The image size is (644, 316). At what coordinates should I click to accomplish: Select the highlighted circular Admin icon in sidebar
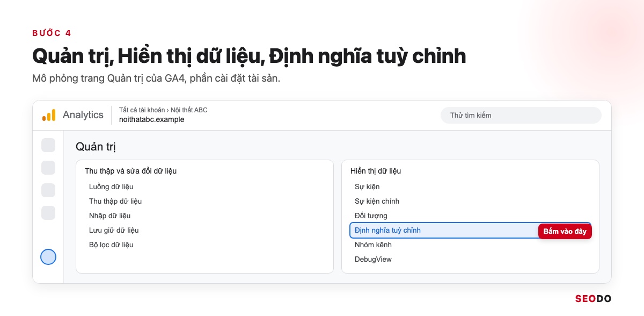[x=48, y=257]
